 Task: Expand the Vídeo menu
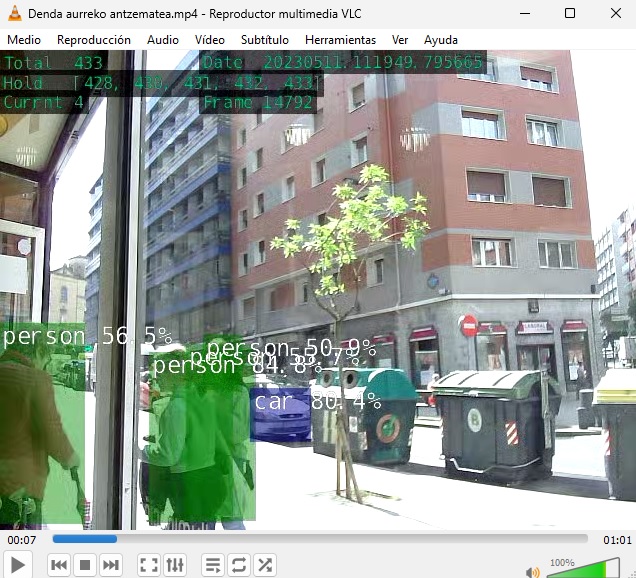(210, 40)
